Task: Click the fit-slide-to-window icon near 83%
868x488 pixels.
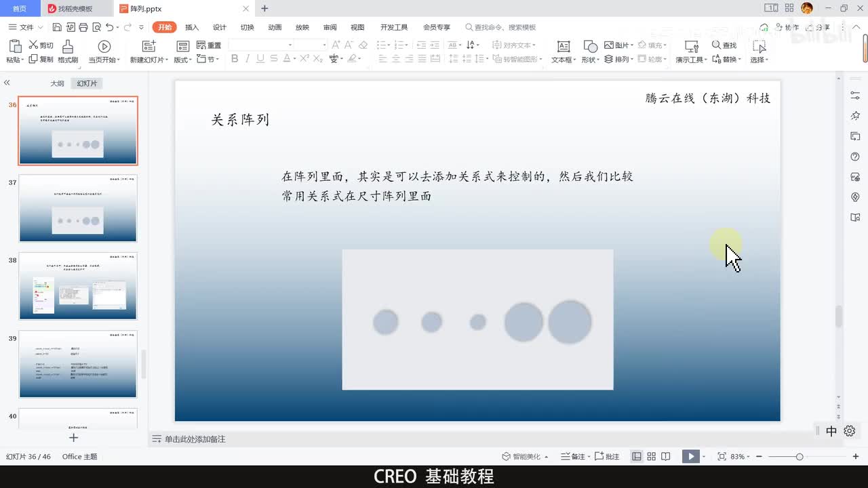Action: click(x=722, y=456)
